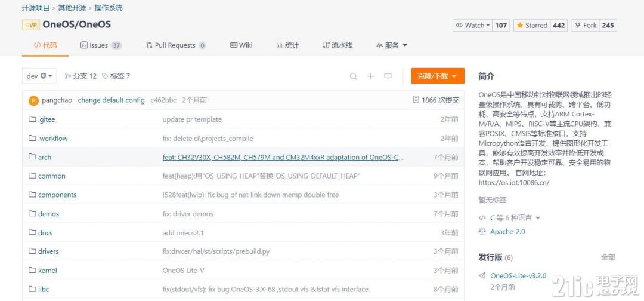Open the OneOS-Lite-v3.2.0 release

tap(518, 275)
